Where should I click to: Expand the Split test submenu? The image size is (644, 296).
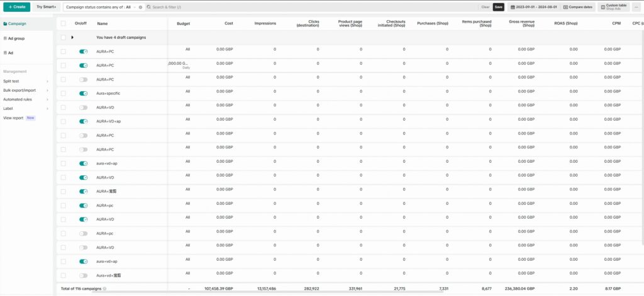point(47,81)
